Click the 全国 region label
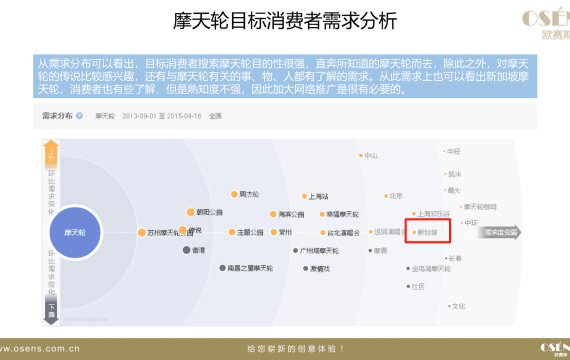This screenshot has width=570, height=360. [x=215, y=116]
